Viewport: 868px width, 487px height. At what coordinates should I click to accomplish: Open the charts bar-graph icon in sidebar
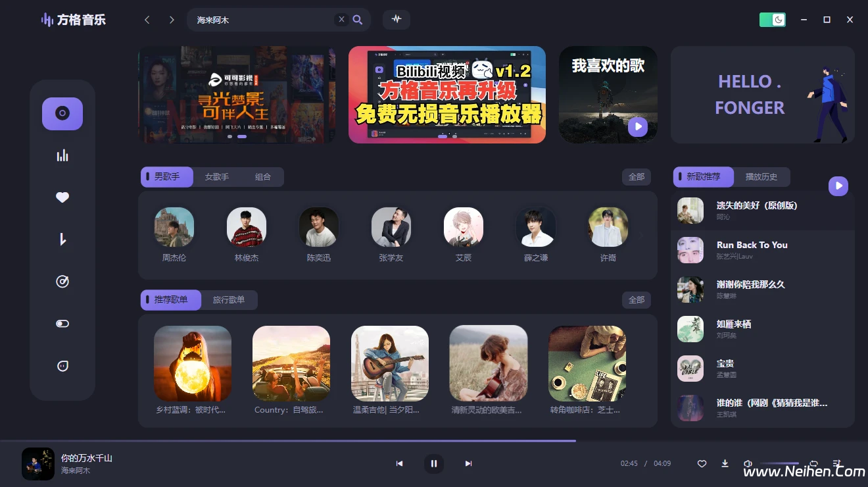[62, 155]
